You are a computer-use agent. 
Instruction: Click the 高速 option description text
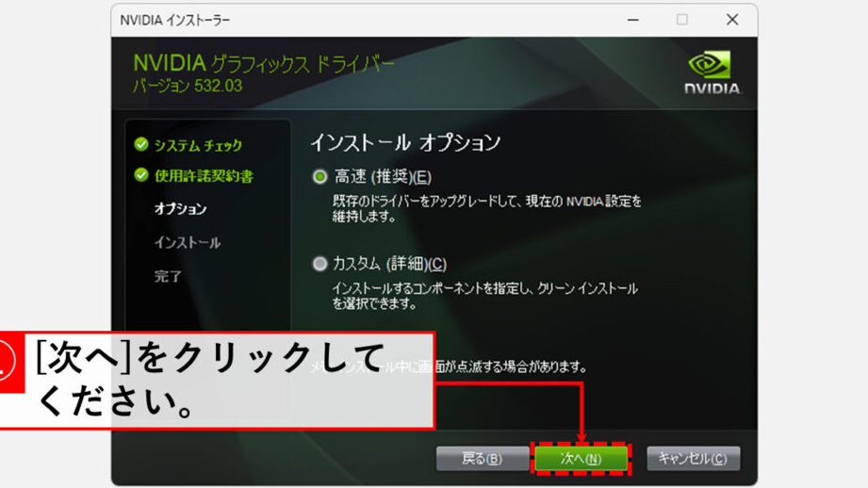point(486,208)
